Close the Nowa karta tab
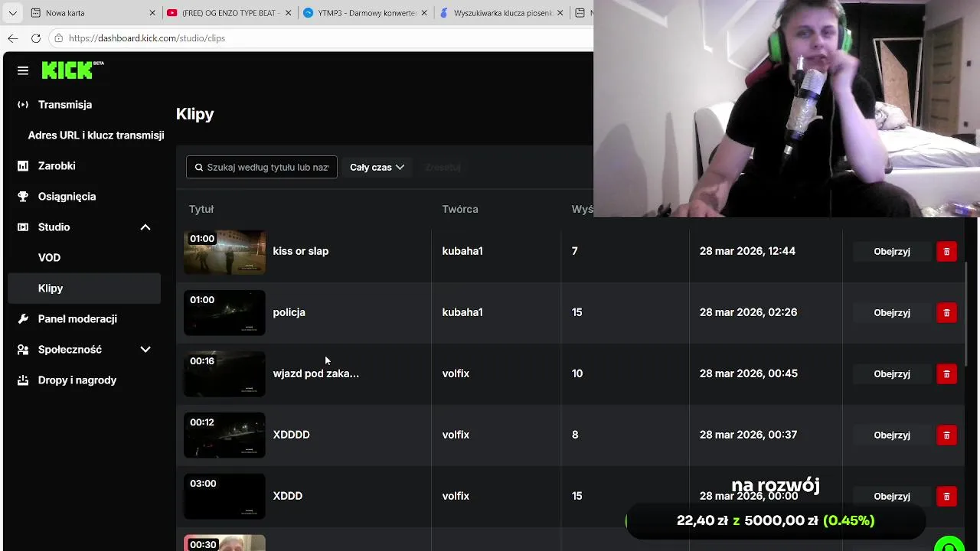 pyautogui.click(x=152, y=13)
